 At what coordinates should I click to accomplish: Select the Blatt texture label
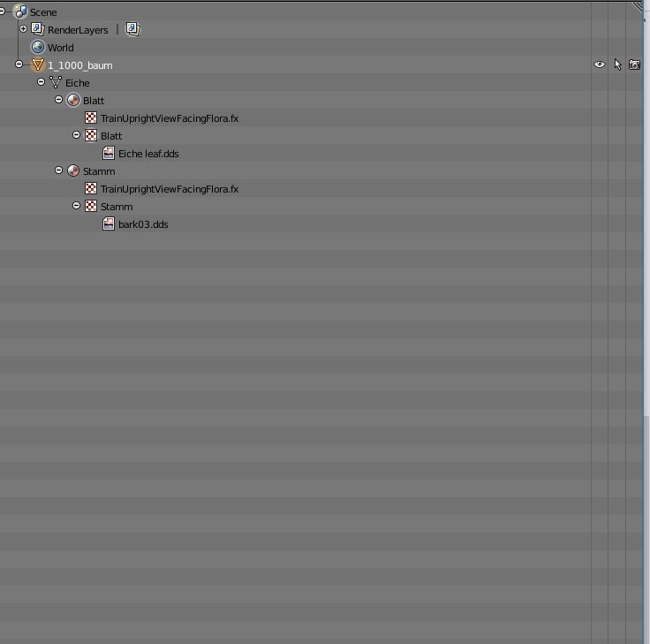111,136
